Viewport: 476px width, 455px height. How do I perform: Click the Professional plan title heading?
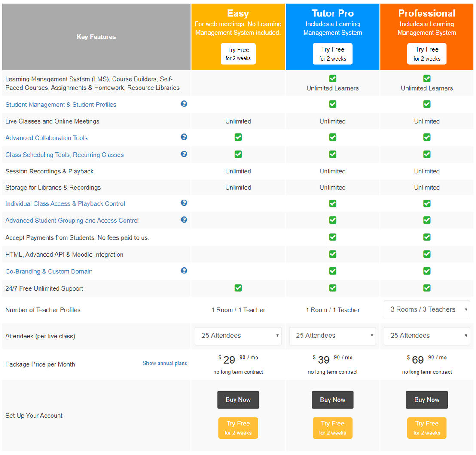pos(427,13)
